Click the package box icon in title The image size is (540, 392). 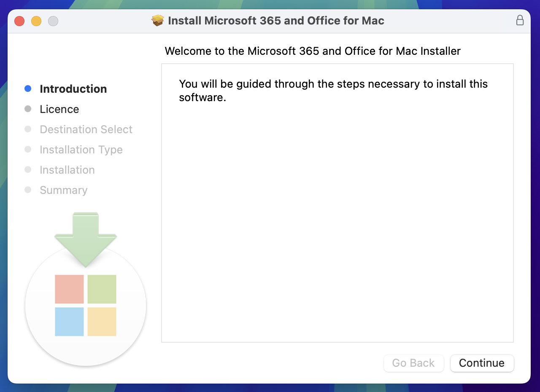(158, 20)
